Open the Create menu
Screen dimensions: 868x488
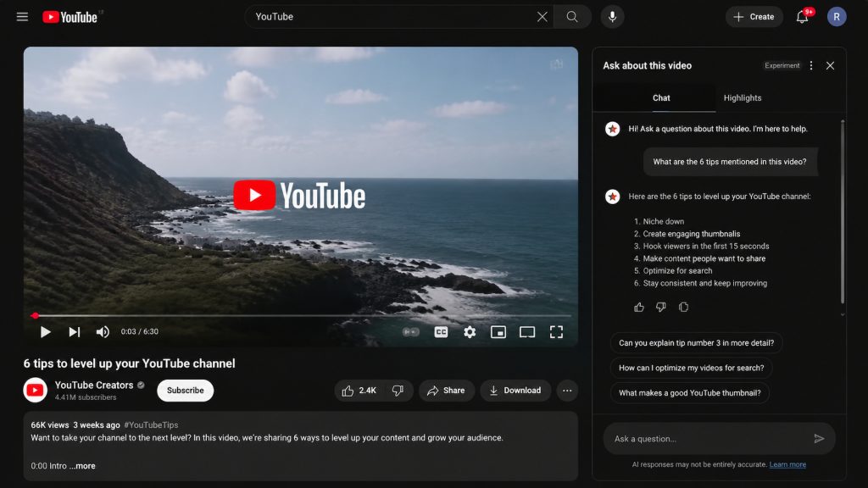754,17
